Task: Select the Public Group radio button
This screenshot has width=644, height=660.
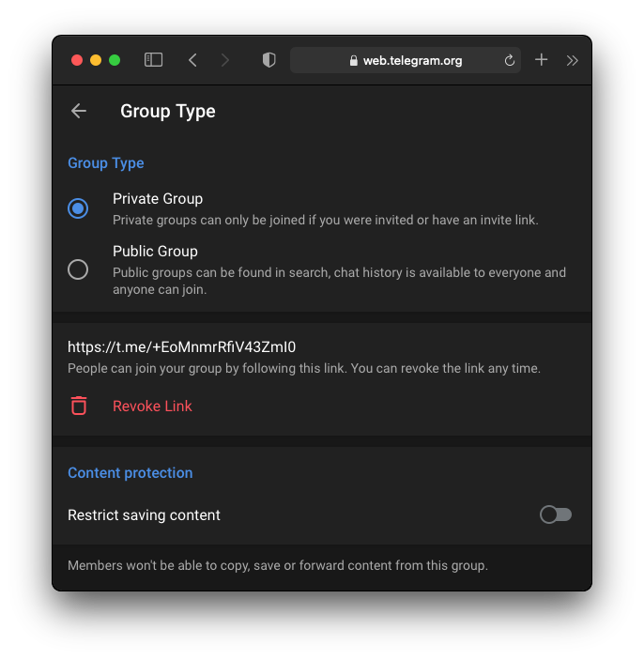Action: click(78, 269)
